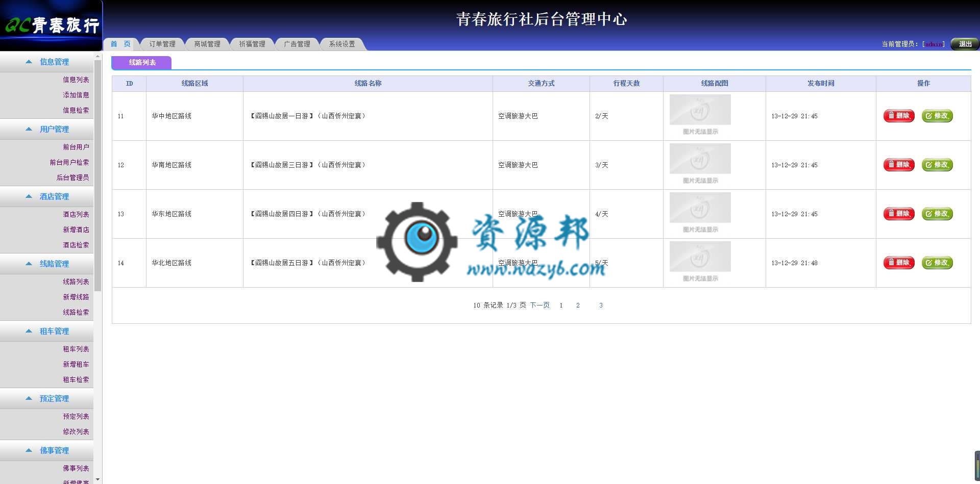This screenshot has width=980, height=484.
Task: Open 后台管理员 in the sidebar
Action: click(x=72, y=177)
